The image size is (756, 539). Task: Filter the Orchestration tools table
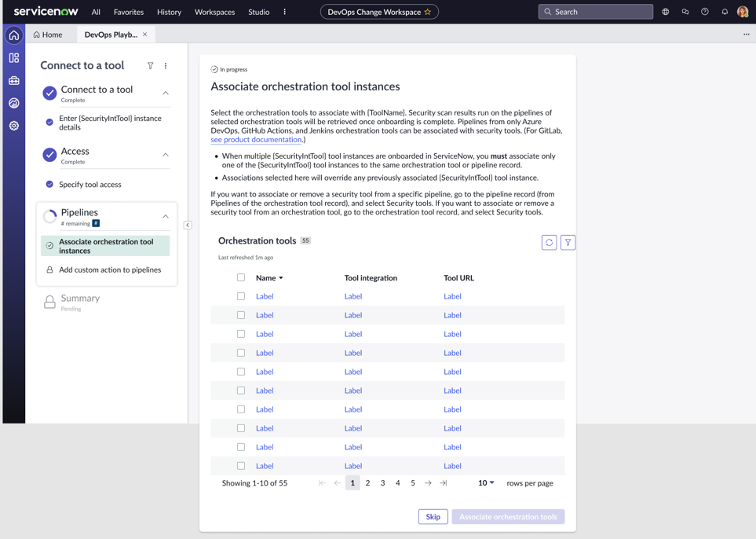(x=568, y=242)
